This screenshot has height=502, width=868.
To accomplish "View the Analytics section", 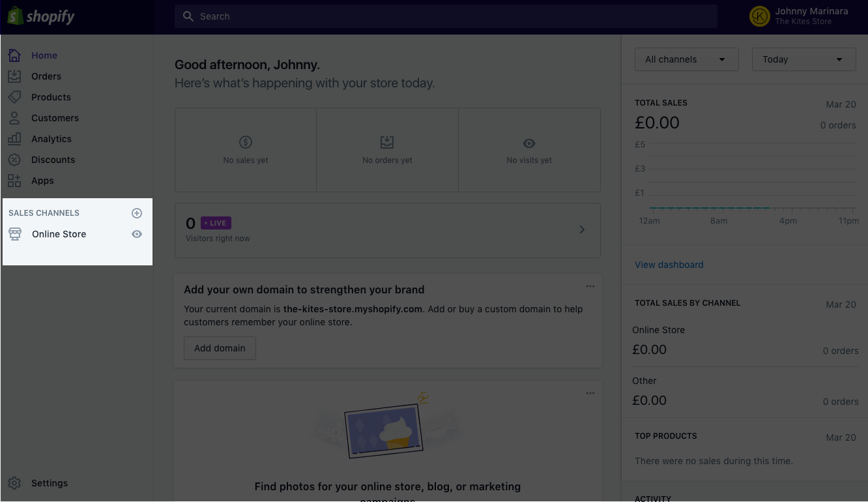I will click(x=51, y=138).
